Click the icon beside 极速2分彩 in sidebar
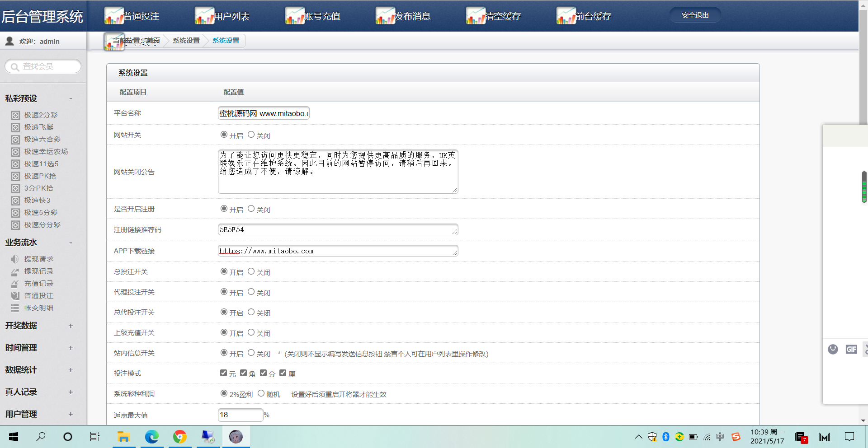 pos(15,115)
